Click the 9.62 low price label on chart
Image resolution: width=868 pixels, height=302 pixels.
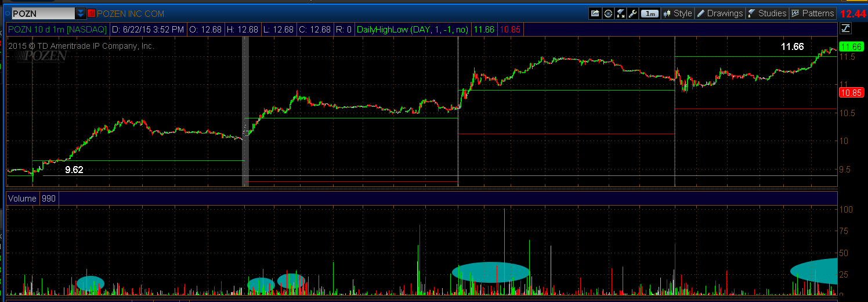click(74, 170)
